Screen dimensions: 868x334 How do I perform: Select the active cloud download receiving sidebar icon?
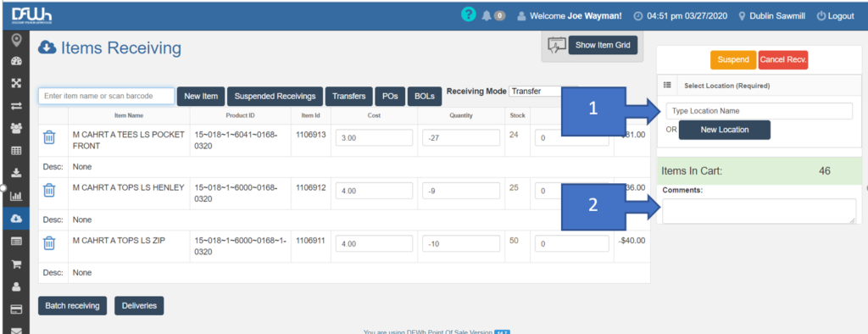(16, 218)
